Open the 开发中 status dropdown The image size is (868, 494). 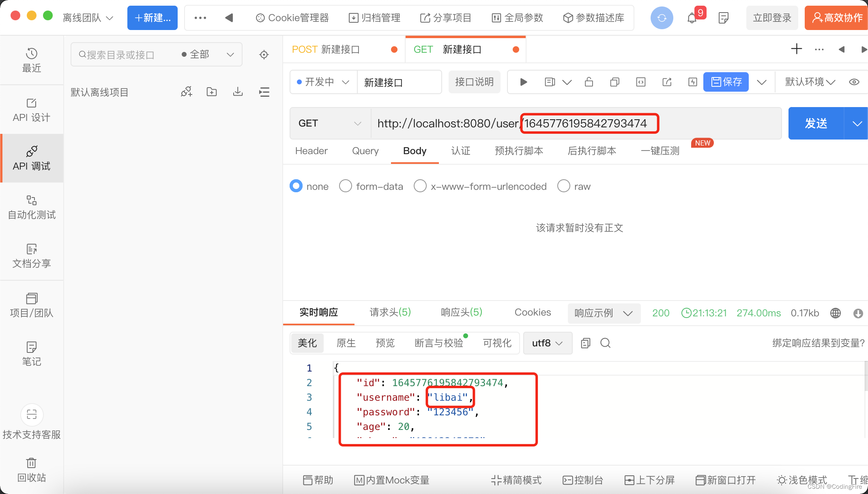click(x=323, y=82)
